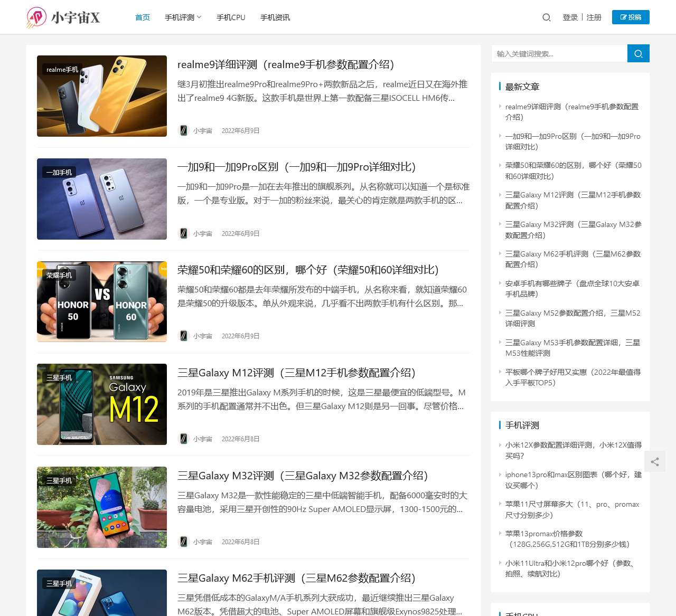Click 三星手机 tag on Galaxy M12 image
Screen dimensions: 676x616
tap(59, 377)
